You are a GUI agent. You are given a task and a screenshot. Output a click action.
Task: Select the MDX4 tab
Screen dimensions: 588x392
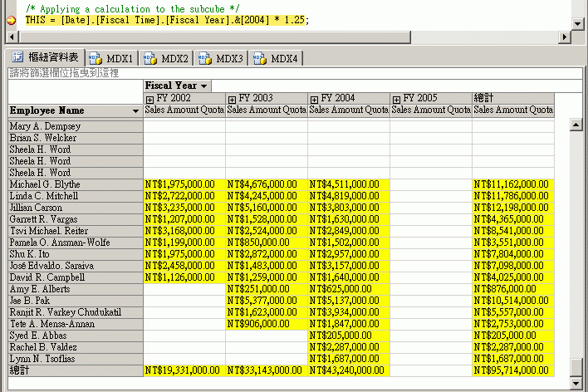tap(276, 58)
